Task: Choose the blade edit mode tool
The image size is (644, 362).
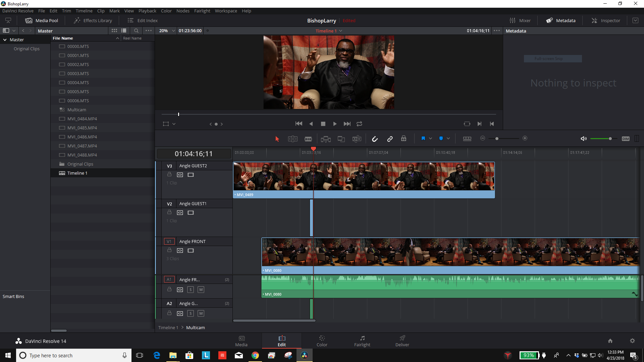Action: pyautogui.click(x=308, y=139)
